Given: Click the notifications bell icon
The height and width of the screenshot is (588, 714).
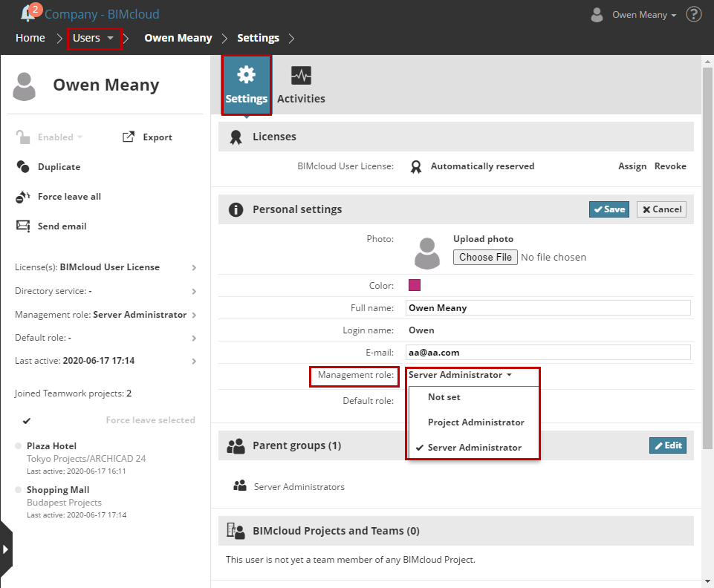Looking at the screenshot, I should point(28,14).
